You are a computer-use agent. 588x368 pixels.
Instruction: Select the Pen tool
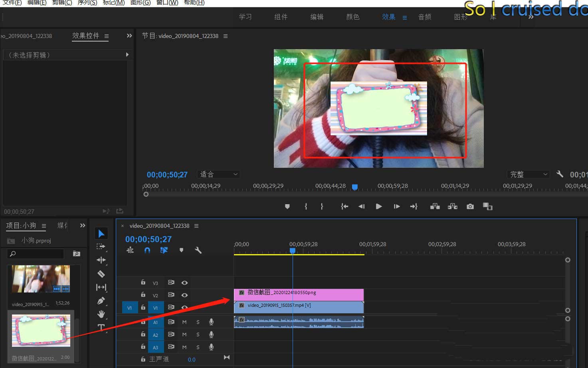(101, 301)
